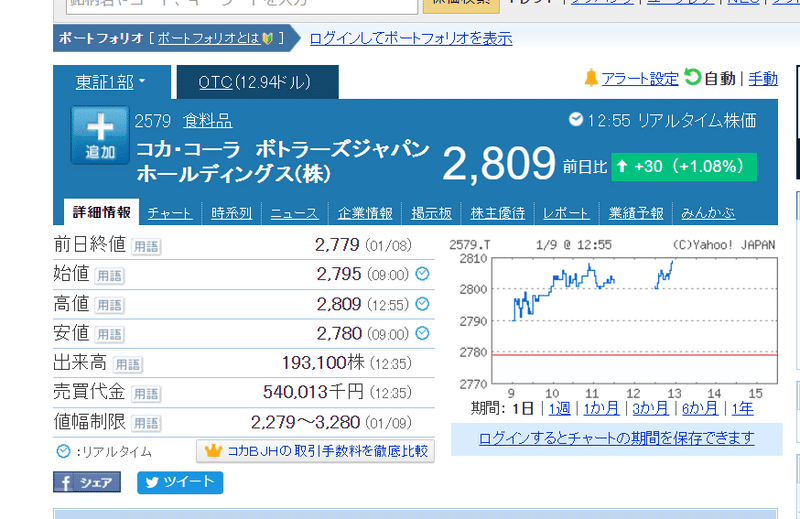800x519 pixels.
Task: Open the チャート tab
Action: pyautogui.click(x=170, y=213)
